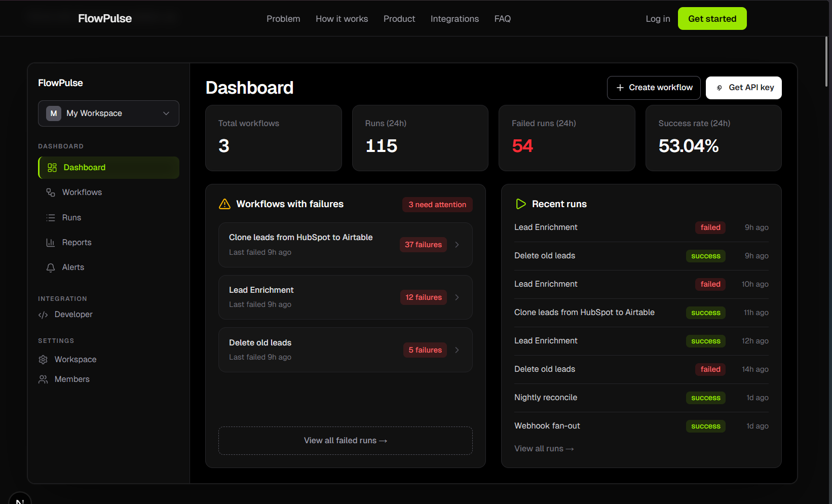832x504 pixels.
Task: Go to the FAQ navigation link
Action: click(502, 19)
